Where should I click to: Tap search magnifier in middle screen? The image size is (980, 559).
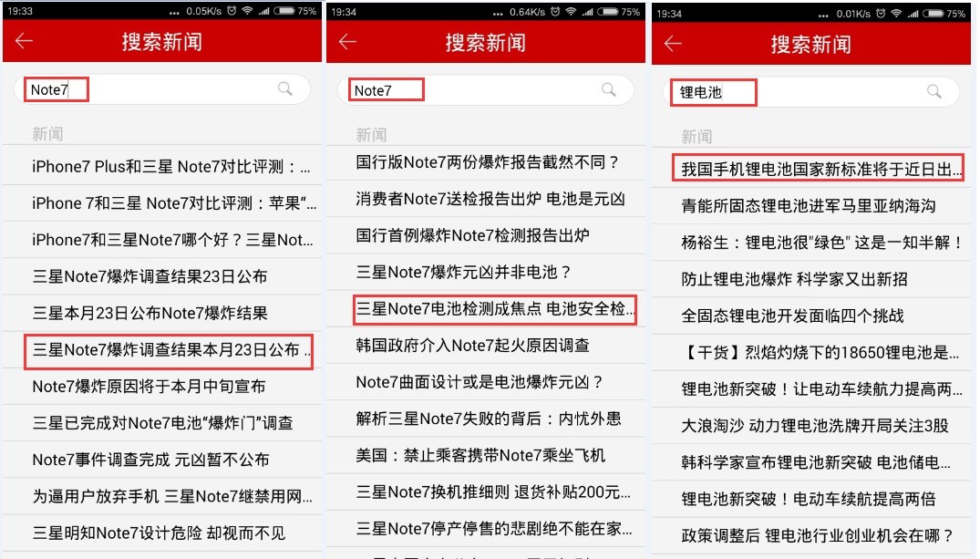(x=609, y=90)
